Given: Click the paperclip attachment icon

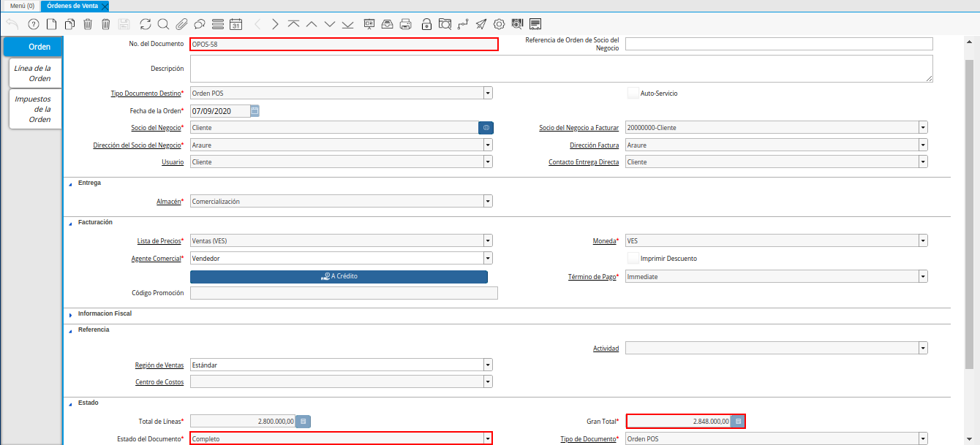Looking at the screenshot, I should tap(181, 24).
